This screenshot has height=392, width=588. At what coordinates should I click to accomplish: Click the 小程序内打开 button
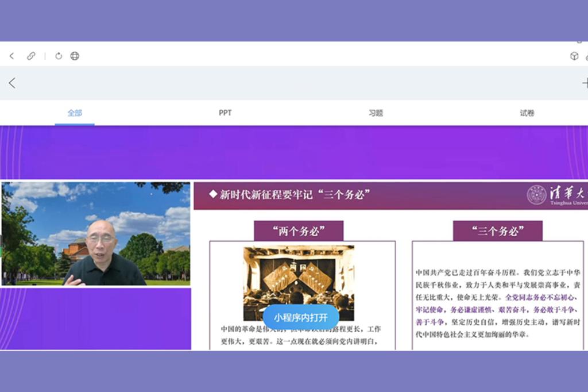301,317
